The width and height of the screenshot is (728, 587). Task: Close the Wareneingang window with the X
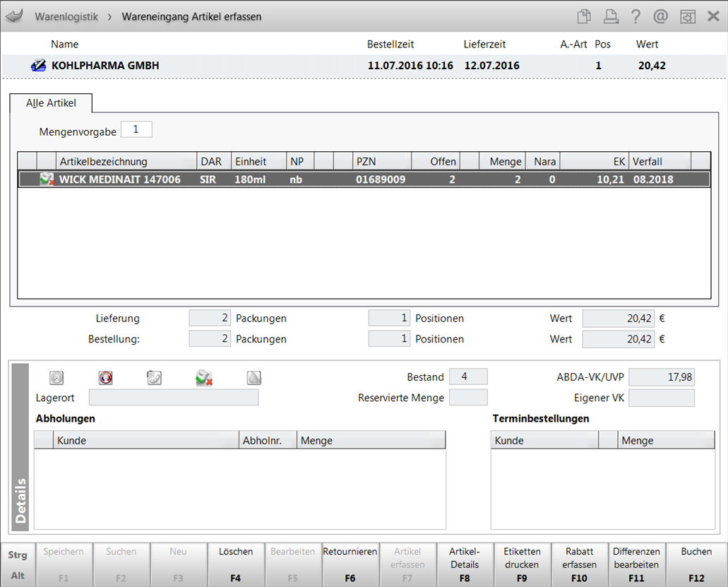713,16
